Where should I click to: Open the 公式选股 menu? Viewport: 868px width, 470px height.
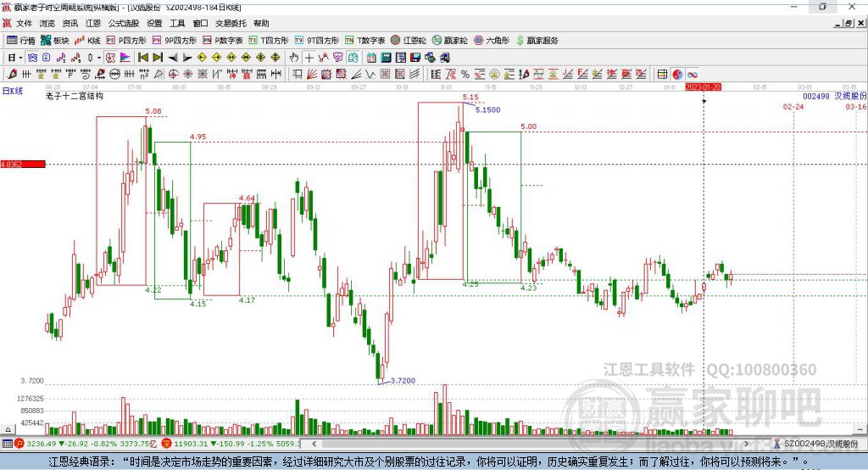[x=124, y=23]
